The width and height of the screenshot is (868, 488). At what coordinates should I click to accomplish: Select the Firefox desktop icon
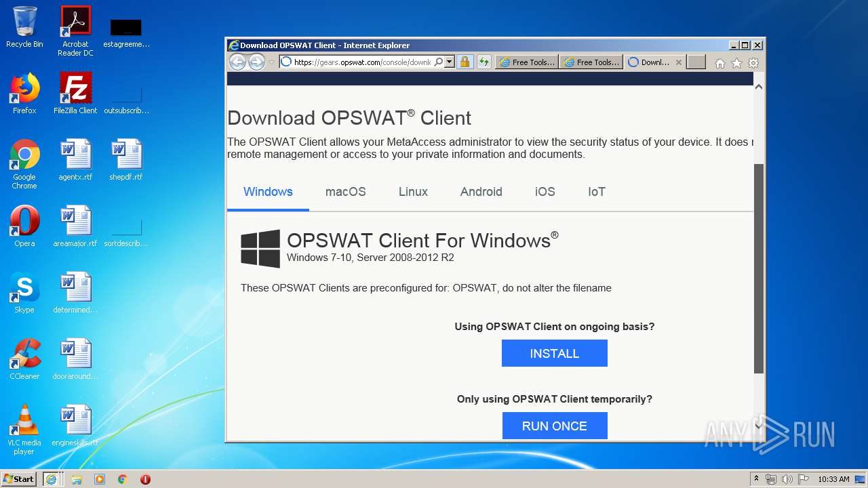[24, 94]
